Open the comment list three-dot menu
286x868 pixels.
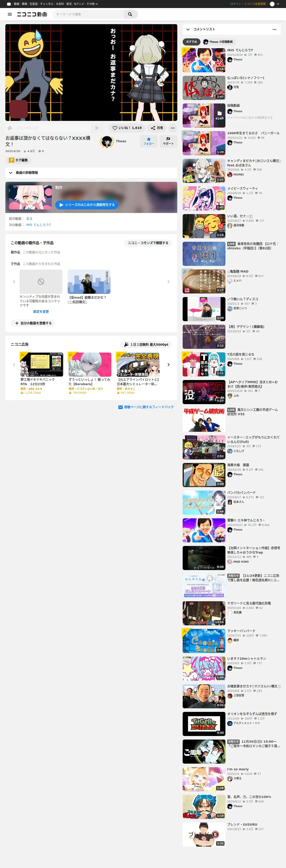[274, 29]
